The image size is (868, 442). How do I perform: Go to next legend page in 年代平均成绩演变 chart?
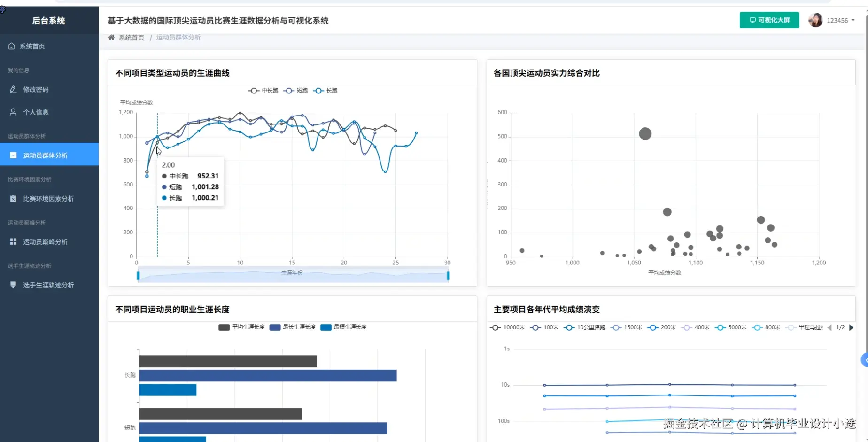click(851, 327)
